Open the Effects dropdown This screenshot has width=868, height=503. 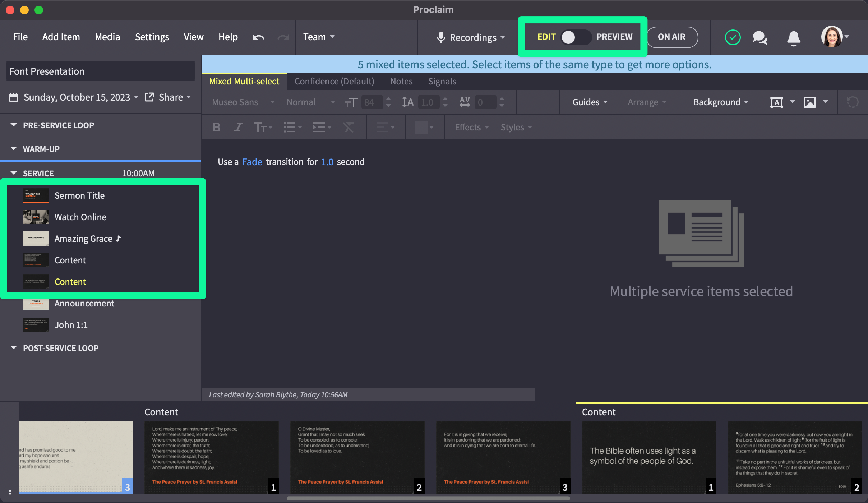coord(472,127)
